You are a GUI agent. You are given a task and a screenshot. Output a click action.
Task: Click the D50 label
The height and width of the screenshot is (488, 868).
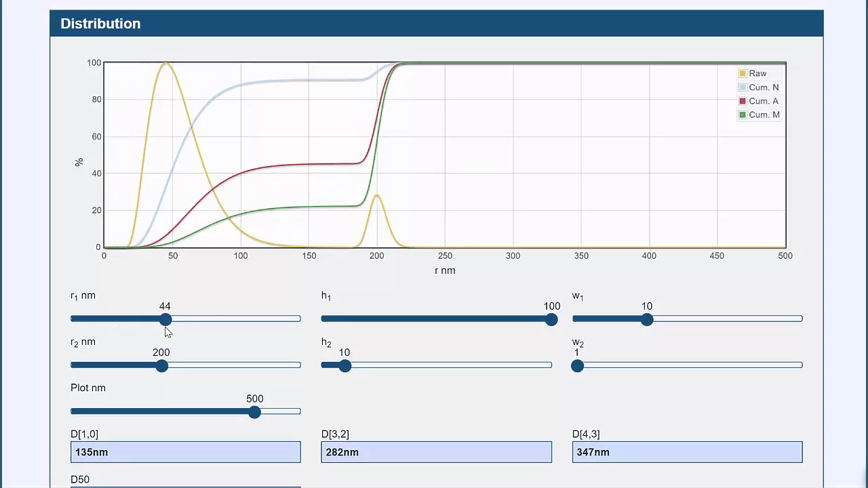coord(80,479)
